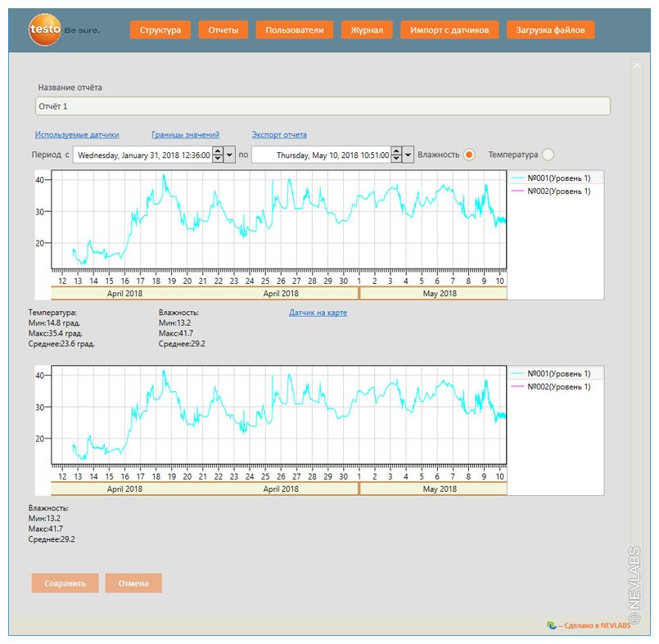The image size is (659, 644).
Task: Open the Датчик на карте link
Action: [x=318, y=313]
